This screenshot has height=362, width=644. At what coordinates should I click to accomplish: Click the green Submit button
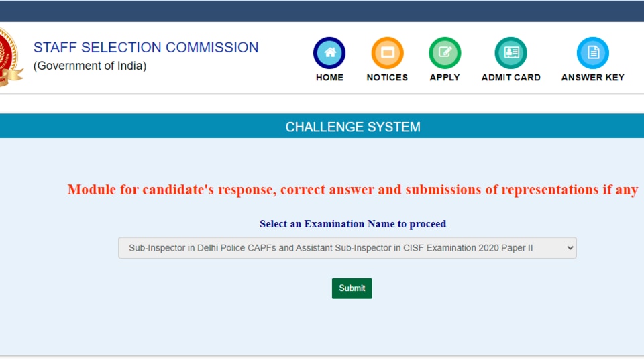352,288
